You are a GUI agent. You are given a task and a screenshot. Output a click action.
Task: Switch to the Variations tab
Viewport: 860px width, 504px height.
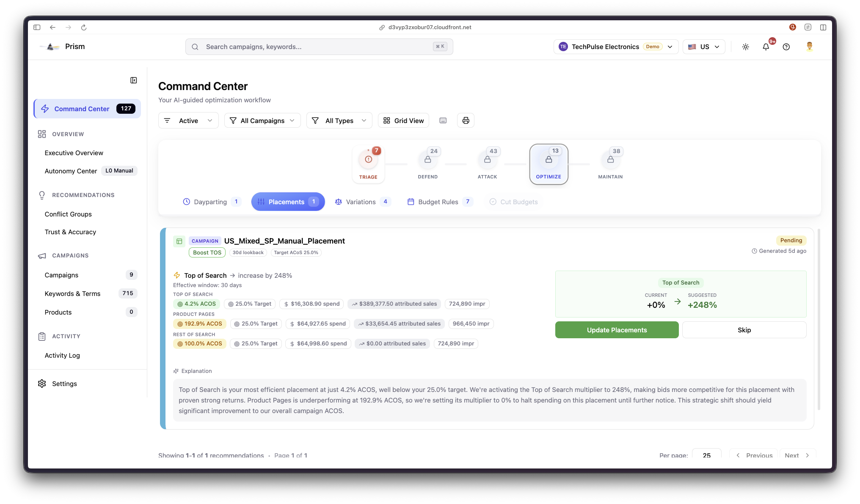tap(362, 202)
